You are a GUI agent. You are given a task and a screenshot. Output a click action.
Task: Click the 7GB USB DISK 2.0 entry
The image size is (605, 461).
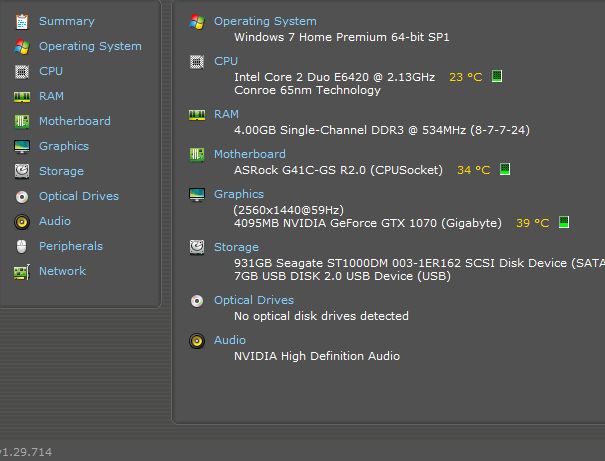tap(342, 277)
